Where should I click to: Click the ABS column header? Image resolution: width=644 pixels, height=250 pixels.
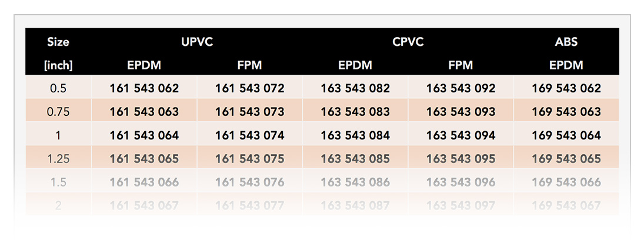click(x=566, y=42)
